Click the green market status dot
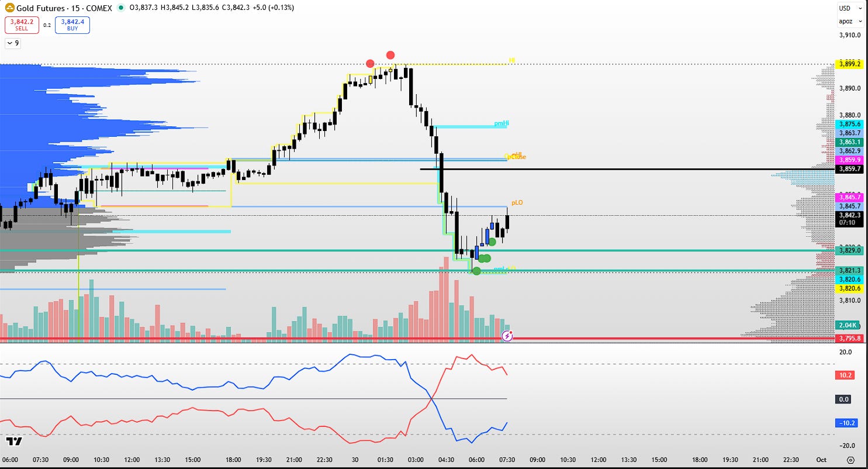 [120, 8]
